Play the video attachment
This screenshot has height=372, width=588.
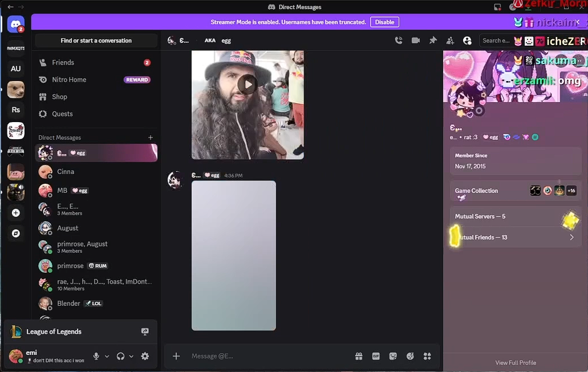tap(248, 85)
